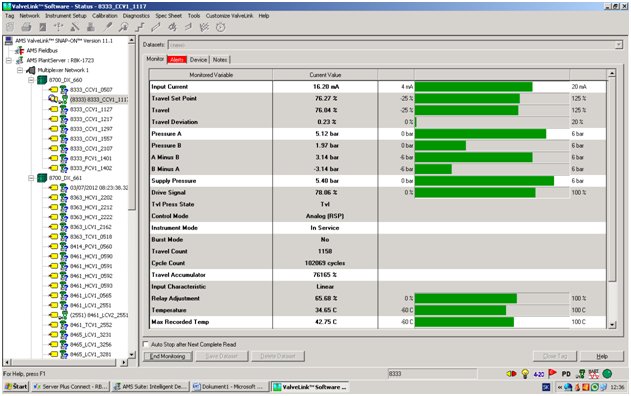Collapse the 8700_DX_661 tree node
Image resolution: width=631 pixels, height=396 pixels.
(31, 178)
